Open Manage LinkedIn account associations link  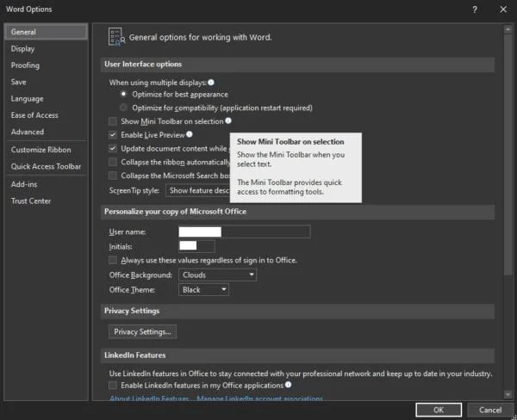(x=260, y=398)
